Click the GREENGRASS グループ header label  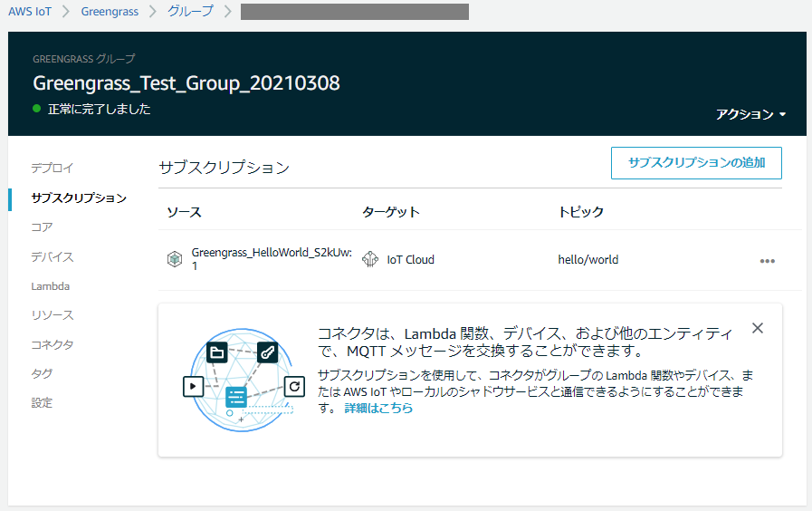(x=84, y=59)
